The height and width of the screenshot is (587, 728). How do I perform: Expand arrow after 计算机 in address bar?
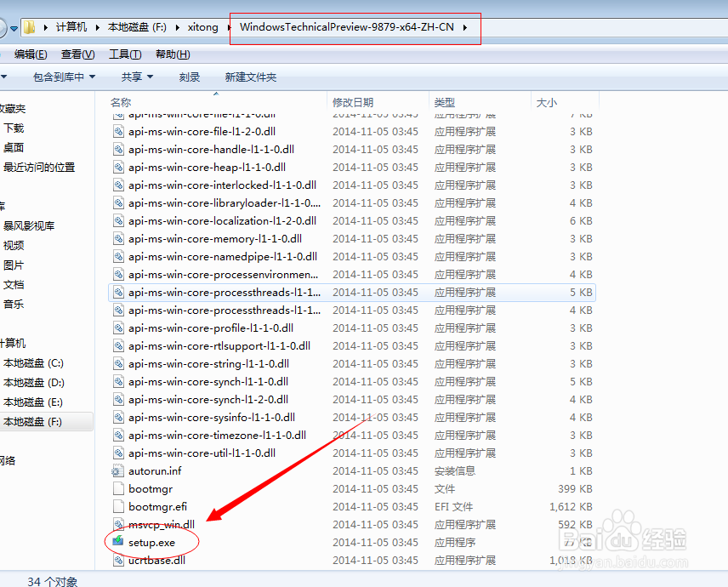pos(97,27)
